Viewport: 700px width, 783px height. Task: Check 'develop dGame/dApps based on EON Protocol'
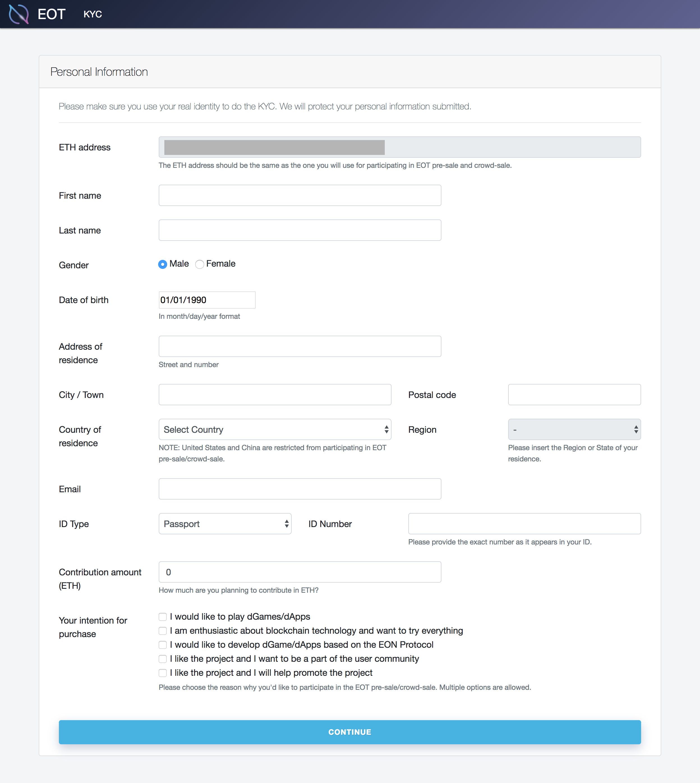coord(163,645)
